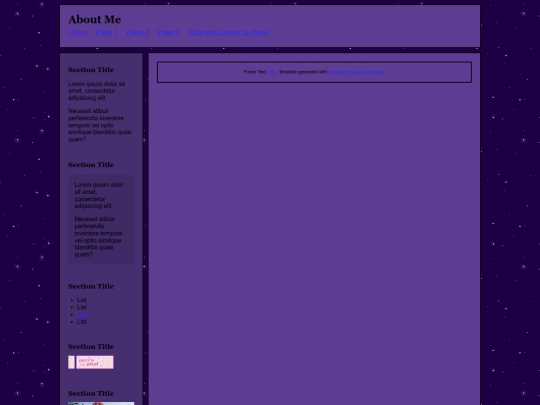Open the Submenu (hover to show) item

pos(229,32)
